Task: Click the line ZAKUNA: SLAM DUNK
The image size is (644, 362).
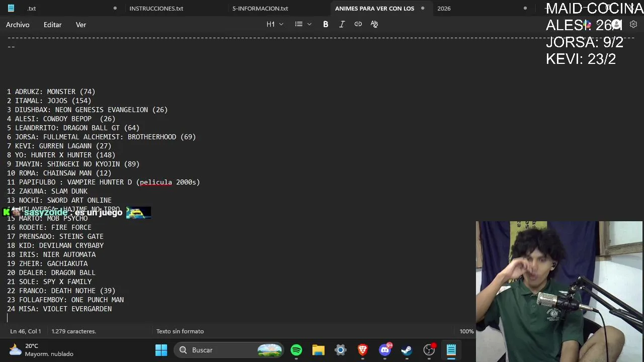Action: click(x=47, y=191)
